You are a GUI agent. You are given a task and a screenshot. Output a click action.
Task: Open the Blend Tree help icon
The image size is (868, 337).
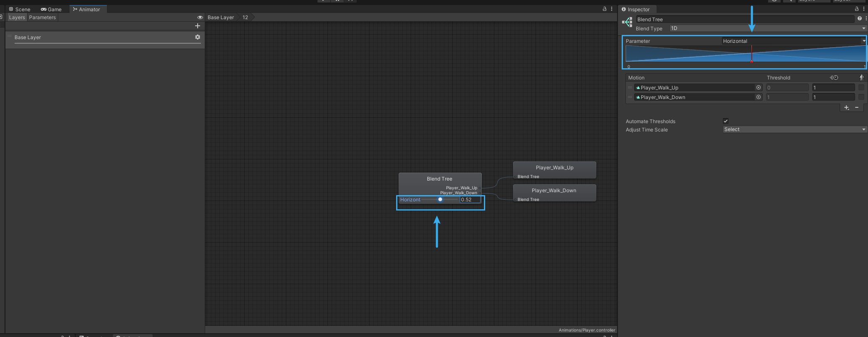tap(859, 19)
